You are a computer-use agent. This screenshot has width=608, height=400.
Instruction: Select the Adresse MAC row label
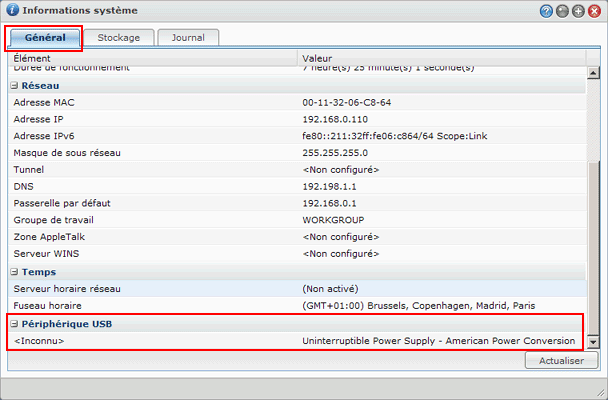[44, 102]
